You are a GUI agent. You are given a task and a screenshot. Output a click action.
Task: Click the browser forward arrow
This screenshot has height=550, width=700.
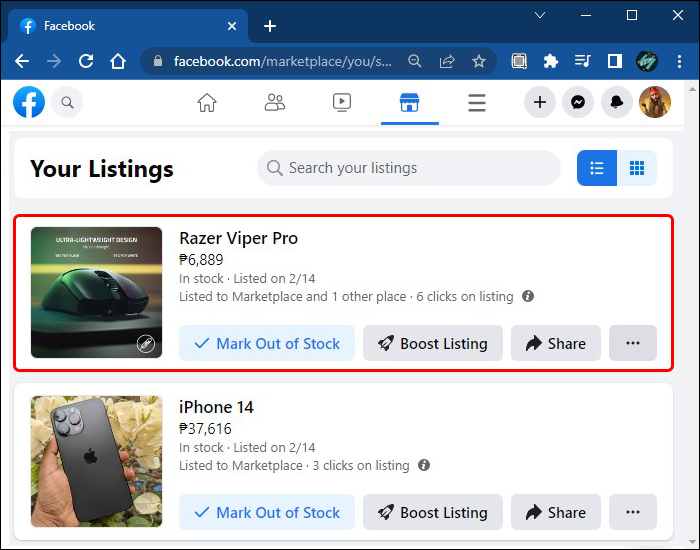[54, 61]
